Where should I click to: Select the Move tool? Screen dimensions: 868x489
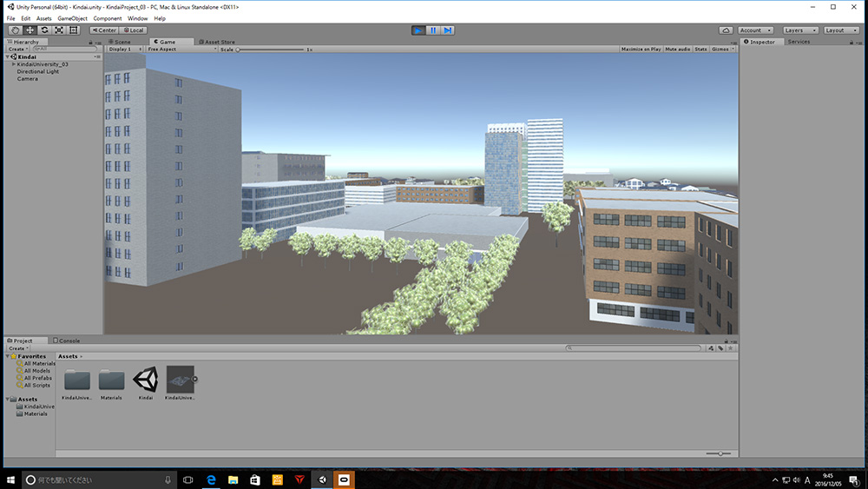click(30, 30)
